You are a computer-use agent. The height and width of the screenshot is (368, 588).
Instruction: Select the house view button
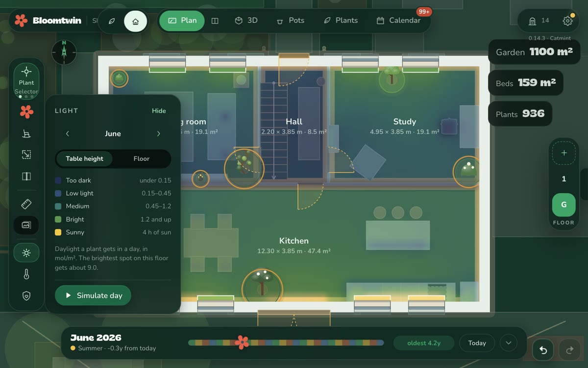pos(136,22)
